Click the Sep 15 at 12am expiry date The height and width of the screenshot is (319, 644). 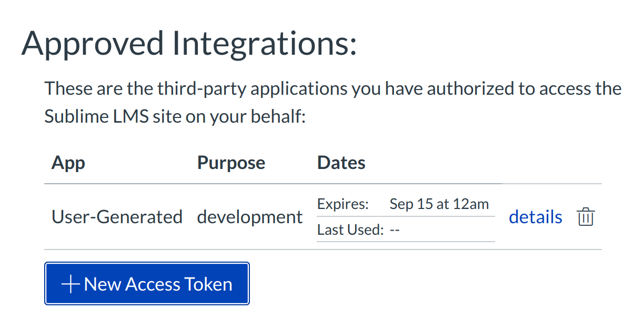(x=439, y=204)
